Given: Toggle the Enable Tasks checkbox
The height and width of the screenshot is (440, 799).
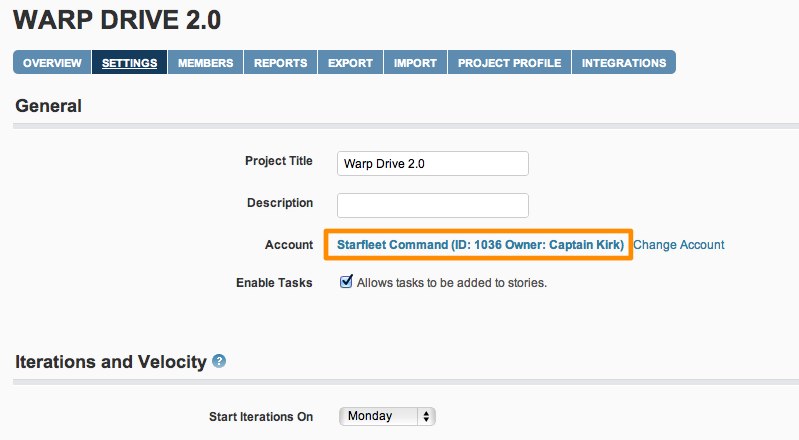Looking at the screenshot, I should [346, 281].
